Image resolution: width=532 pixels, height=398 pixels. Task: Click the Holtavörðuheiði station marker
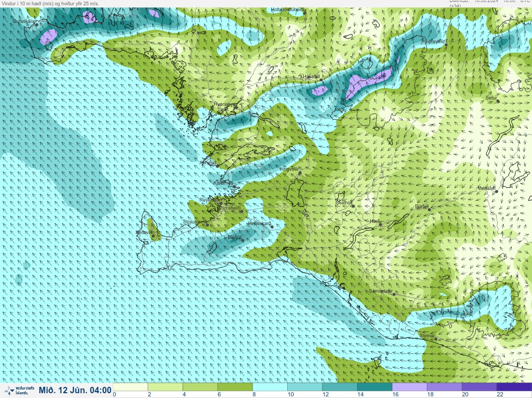click(x=305, y=13)
